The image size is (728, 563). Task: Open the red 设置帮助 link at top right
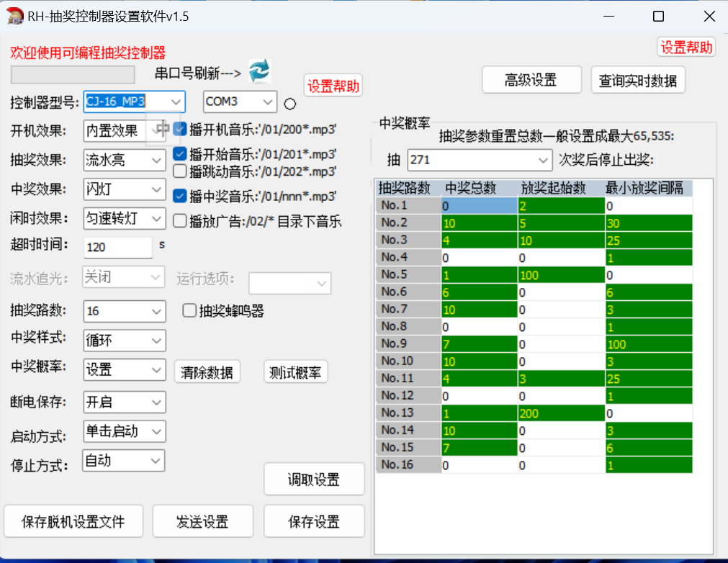click(x=687, y=48)
